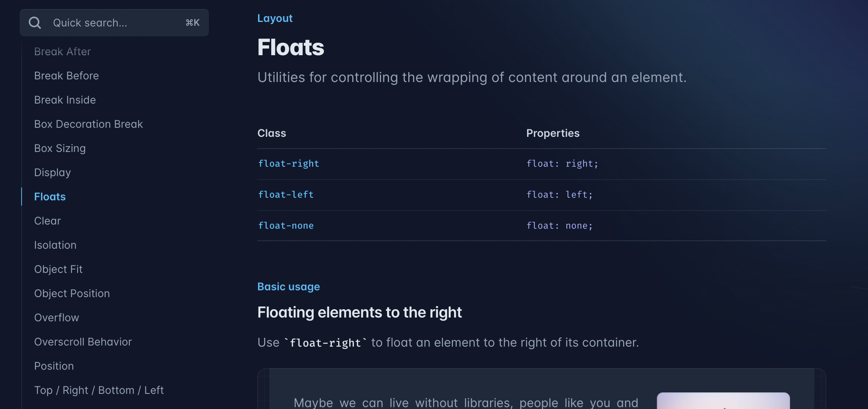Open Top / Right / Bottom / Left

99,390
